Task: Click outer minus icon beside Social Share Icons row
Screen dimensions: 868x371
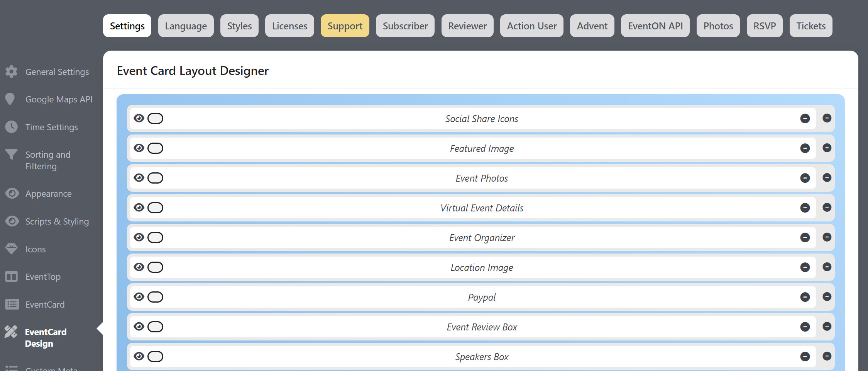Action: click(827, 118)
